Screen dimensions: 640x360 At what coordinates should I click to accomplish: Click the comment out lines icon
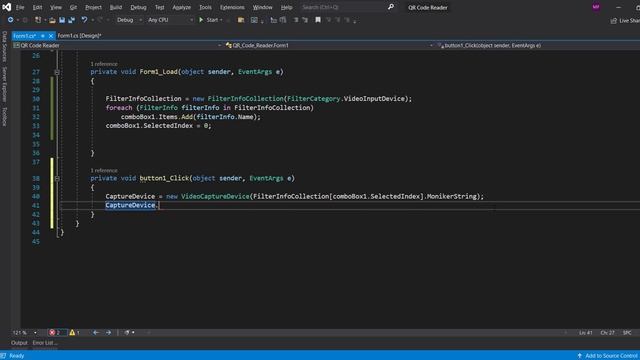[273, 20]
